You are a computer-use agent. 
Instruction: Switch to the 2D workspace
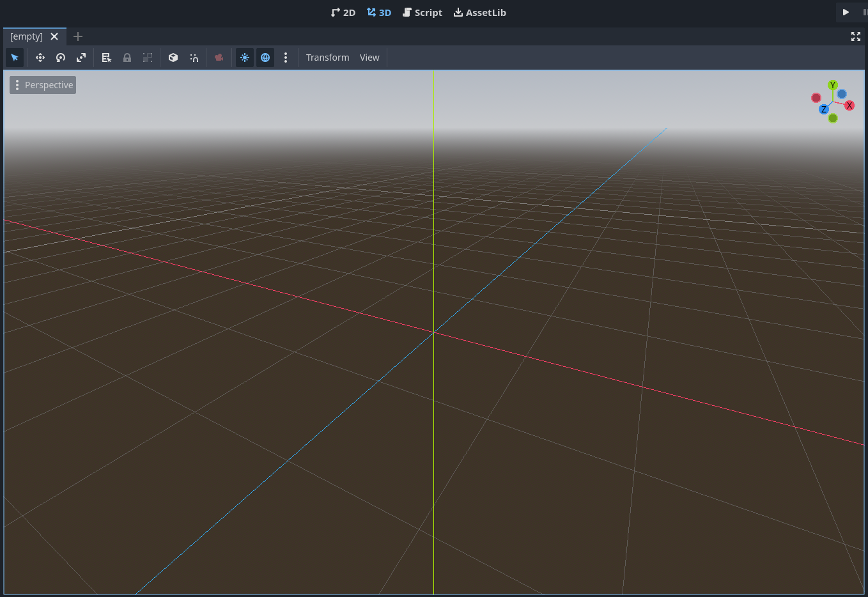[x=343, y=13]
